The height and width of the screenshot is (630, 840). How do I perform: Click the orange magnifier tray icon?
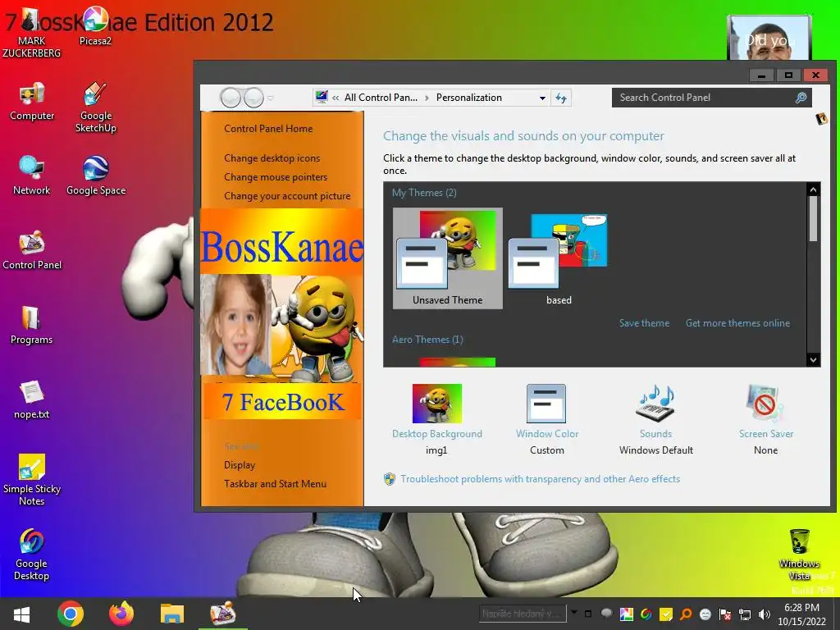tap(686, 614)
